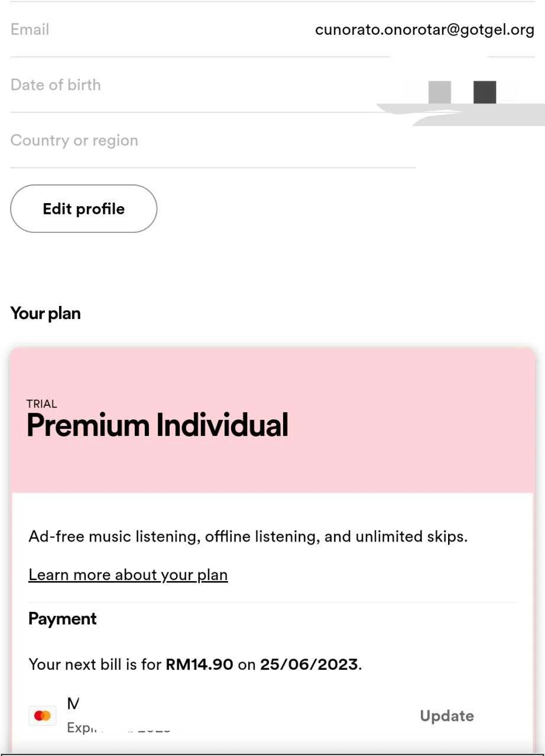
Task: Click the Edit profile button
Action: pos(83,208)
